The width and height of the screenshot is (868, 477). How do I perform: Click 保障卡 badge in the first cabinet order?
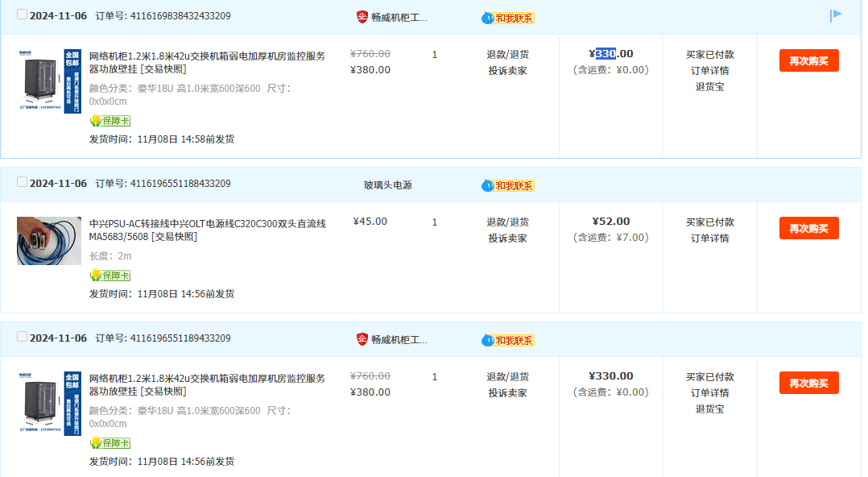110,121
